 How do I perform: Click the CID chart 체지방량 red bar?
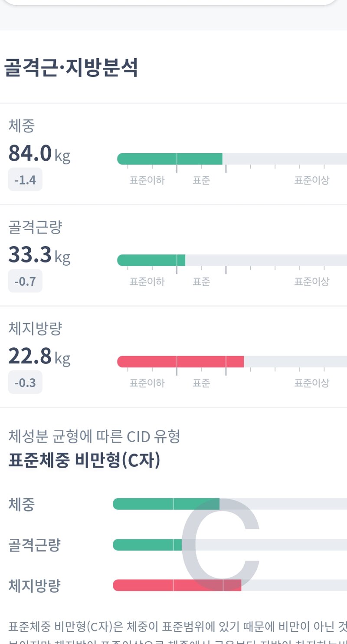coord(177,585)
